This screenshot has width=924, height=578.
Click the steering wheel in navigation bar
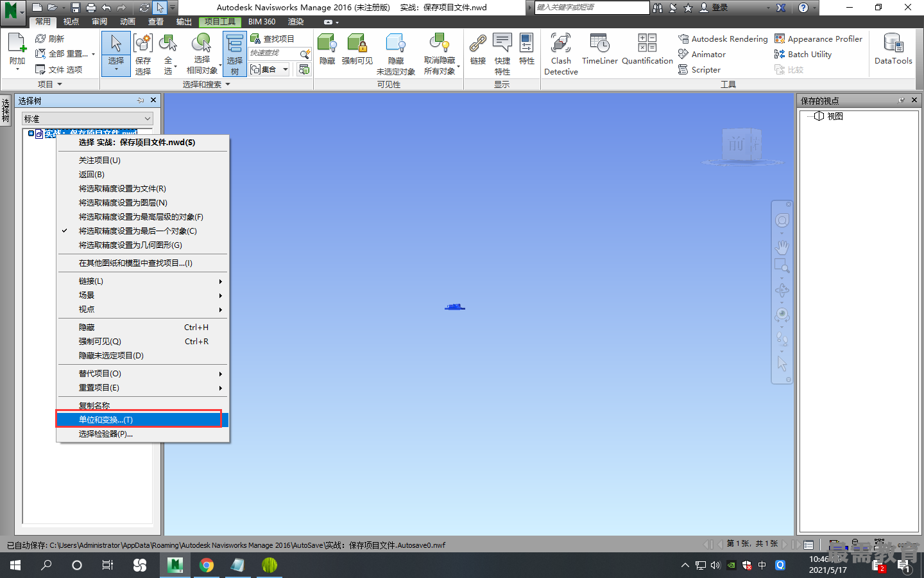(782, 221)
